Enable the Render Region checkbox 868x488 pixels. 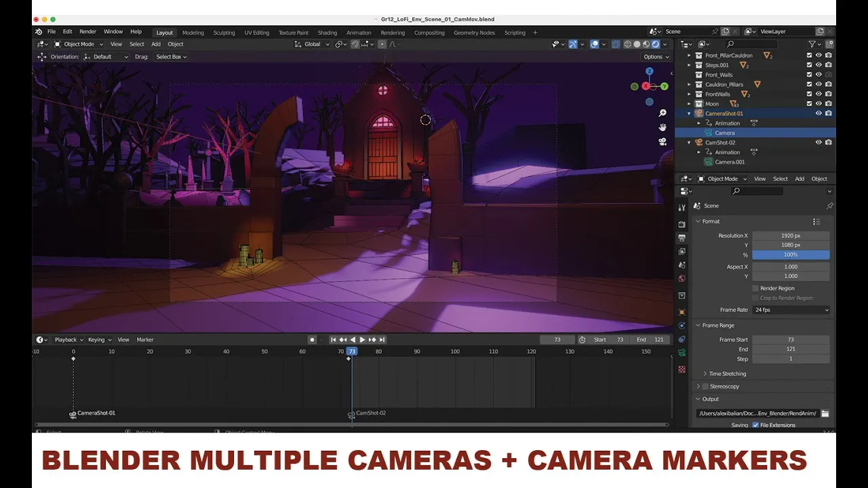pyautogui.click(x=755, y=288)
